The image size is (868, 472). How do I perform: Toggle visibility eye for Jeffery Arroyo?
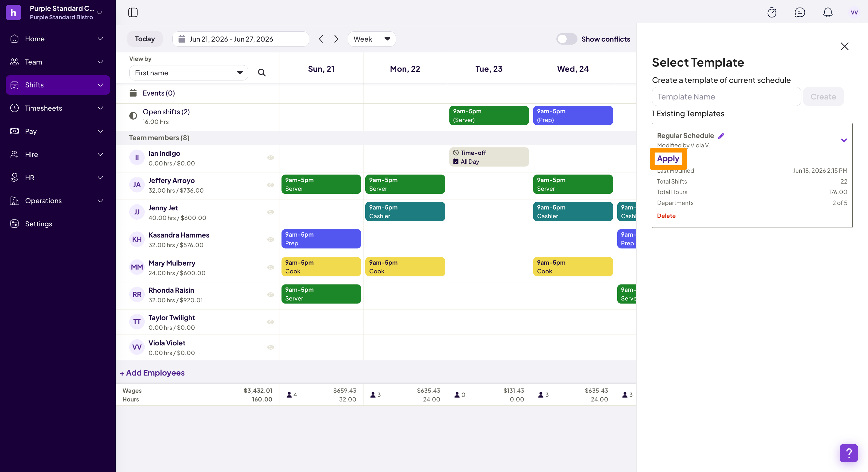point(270,185)
